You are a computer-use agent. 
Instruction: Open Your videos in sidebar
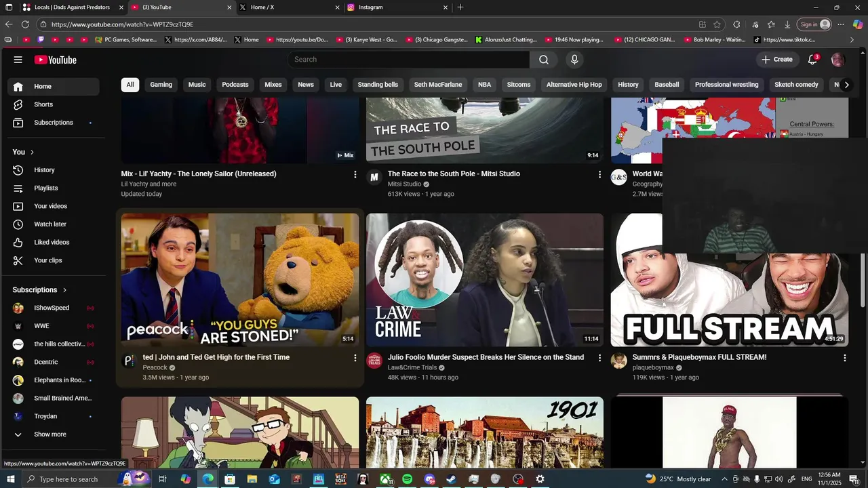tap(54, 206)
